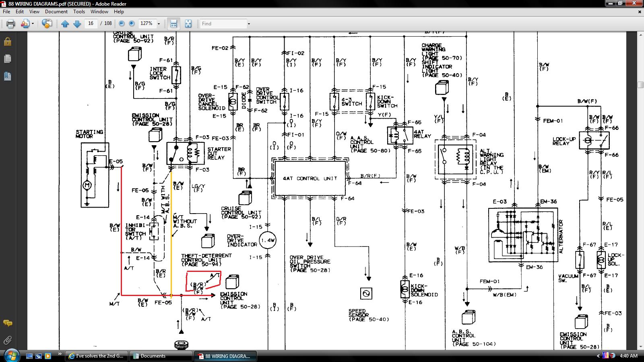Click the Windows Start button
This screenshot has height=362, width=644.
click(11, 356)
